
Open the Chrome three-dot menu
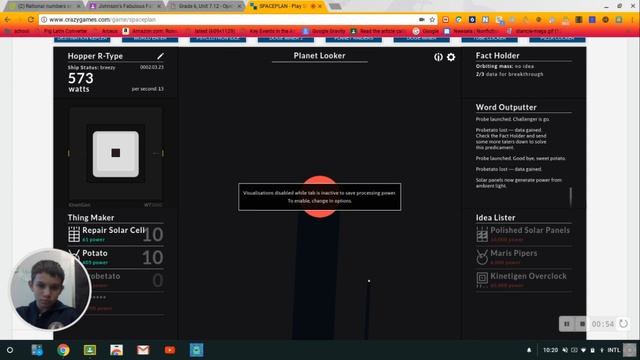pyautogui.click(x=632, y=20)
